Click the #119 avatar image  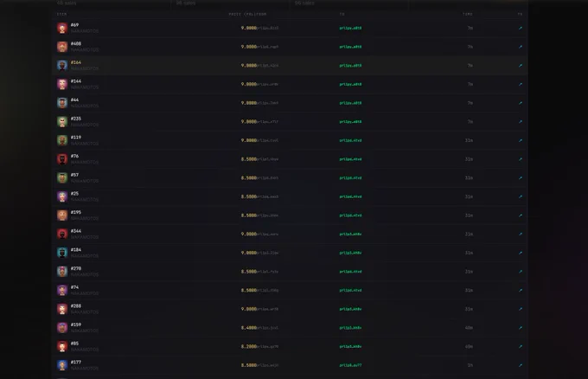tap(62, 140)
